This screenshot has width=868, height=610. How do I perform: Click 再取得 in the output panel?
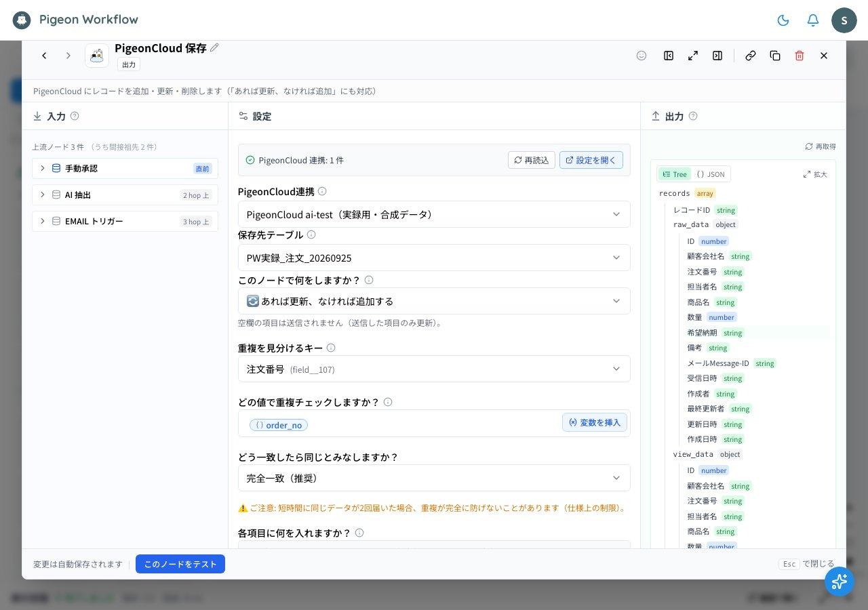pos(821,146)
